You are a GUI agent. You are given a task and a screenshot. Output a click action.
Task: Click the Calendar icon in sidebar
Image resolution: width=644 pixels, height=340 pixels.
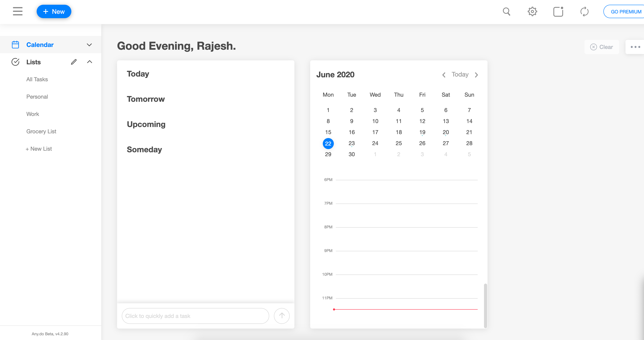pyautogui.click(x=15, y=45)
